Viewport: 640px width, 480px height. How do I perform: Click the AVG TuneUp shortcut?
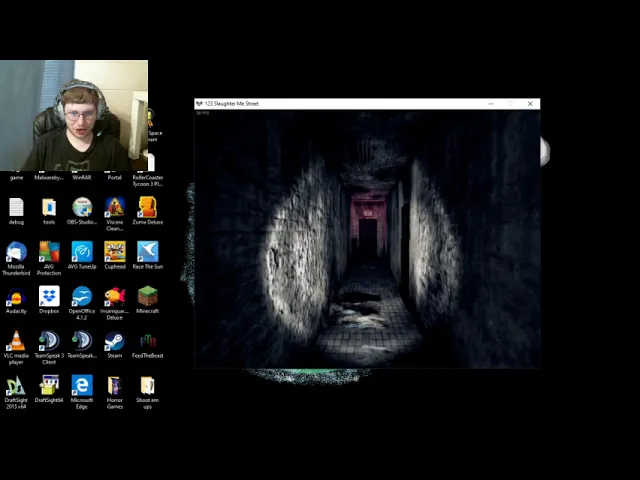point(82,252)
